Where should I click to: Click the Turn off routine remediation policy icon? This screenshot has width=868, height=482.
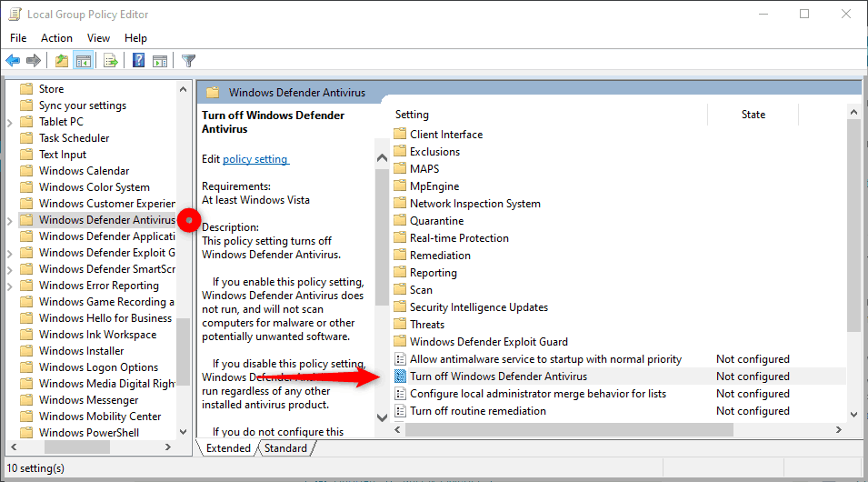pos(400,410)
